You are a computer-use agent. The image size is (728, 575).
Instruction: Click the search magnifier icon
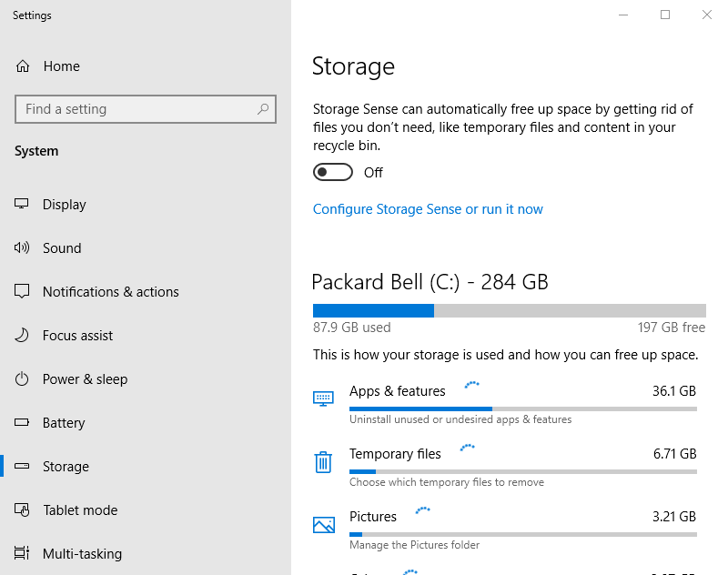tap(263, 109)
